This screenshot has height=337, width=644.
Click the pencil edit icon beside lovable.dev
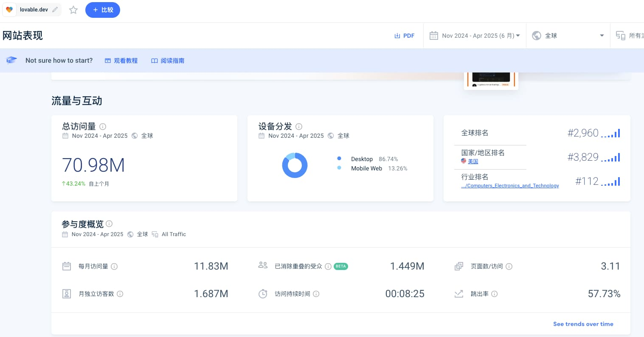click(x=55, y=10)
